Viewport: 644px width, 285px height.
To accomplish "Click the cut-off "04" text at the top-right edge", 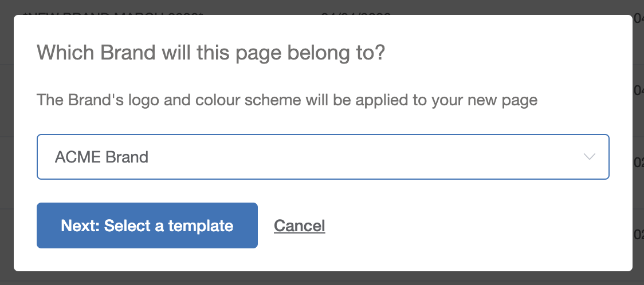I will pyautogui.click(x=638, y=19).
